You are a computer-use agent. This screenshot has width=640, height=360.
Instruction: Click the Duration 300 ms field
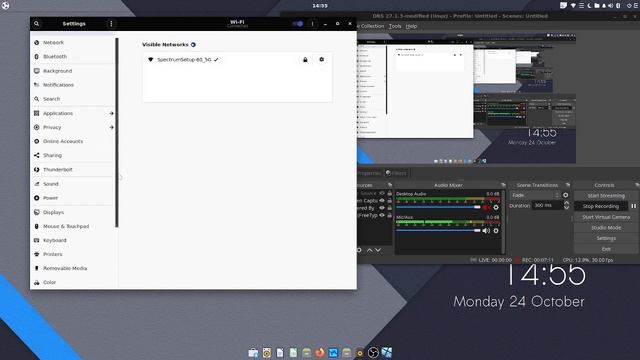click(548, 205)
